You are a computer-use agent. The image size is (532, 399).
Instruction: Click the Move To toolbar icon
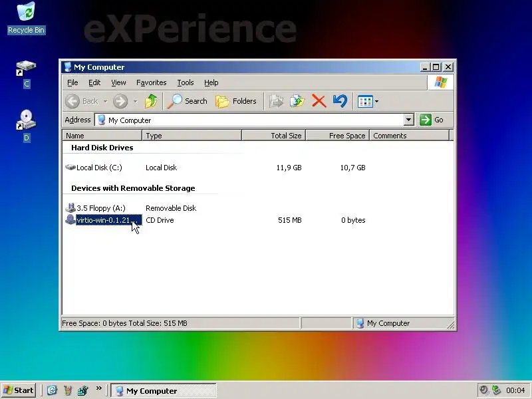coord(276,101)
